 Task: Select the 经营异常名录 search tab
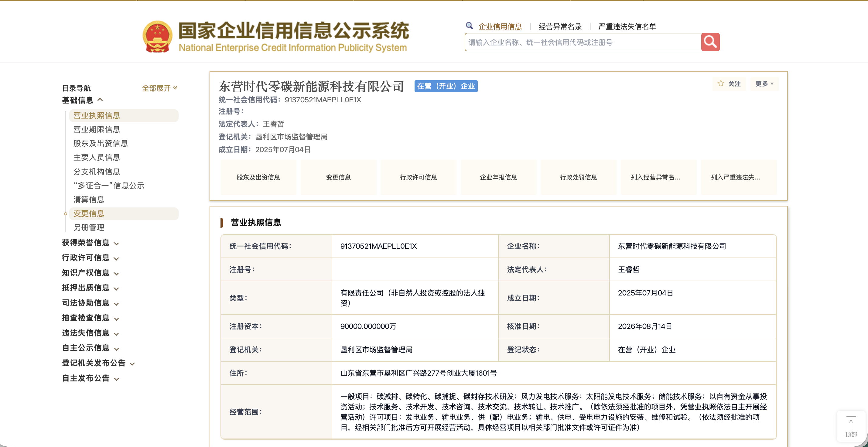[560, 27]
